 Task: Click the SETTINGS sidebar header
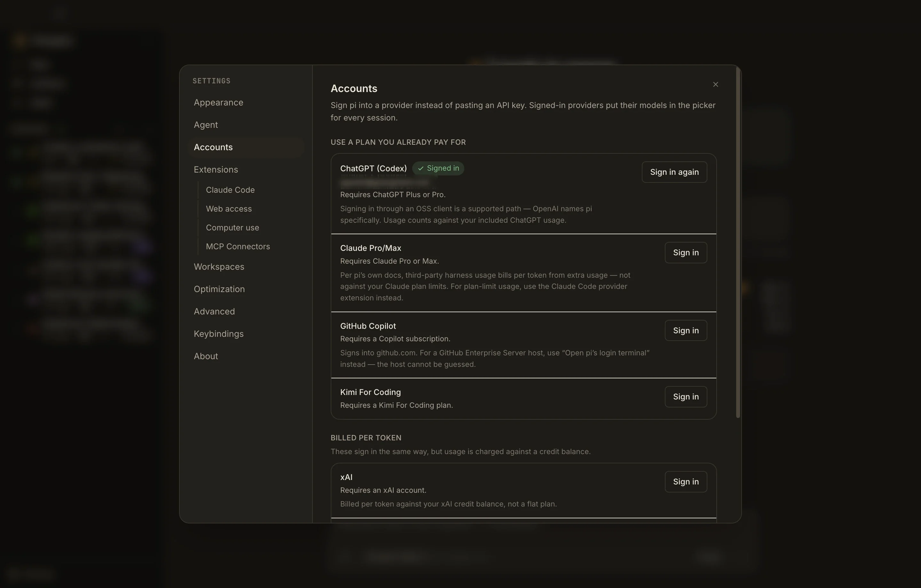coord(211,81)
